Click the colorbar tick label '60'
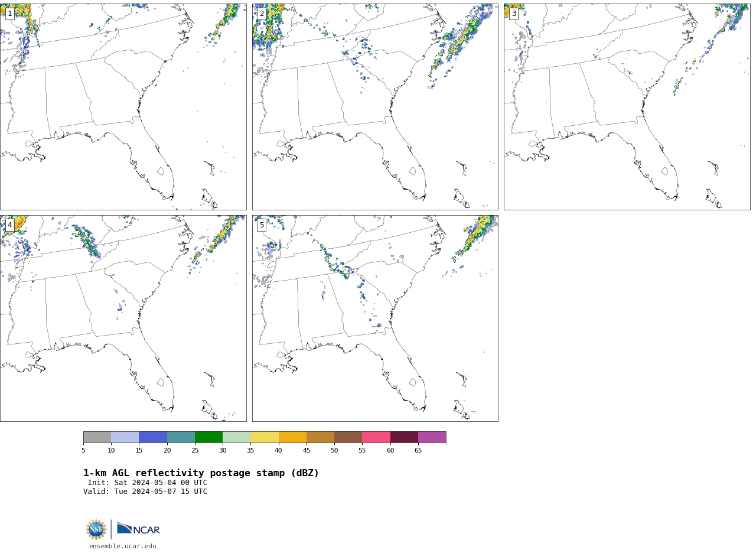Image resolution: width=756 pixels, height=553 pixels. pos(390,451)
